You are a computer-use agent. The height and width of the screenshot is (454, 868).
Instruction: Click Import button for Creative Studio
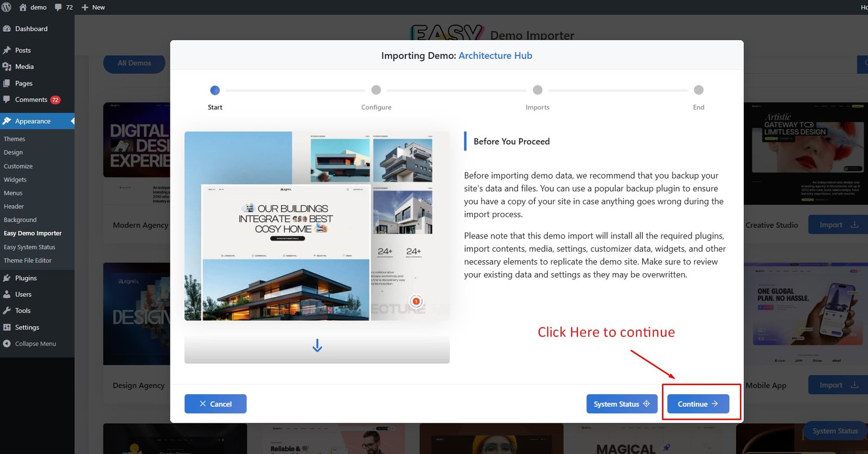click(838, 225)
